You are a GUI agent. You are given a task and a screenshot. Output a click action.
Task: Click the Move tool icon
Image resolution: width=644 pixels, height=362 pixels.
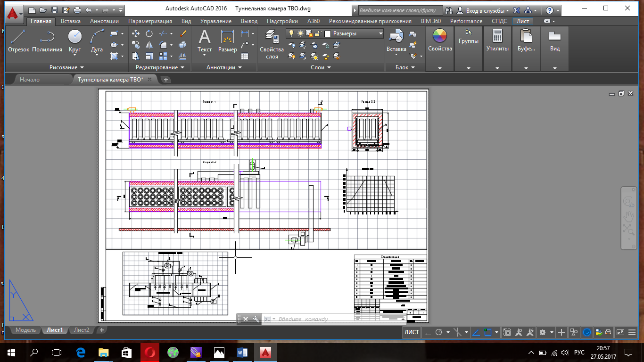pyautogui.click(x=136, y=33)
